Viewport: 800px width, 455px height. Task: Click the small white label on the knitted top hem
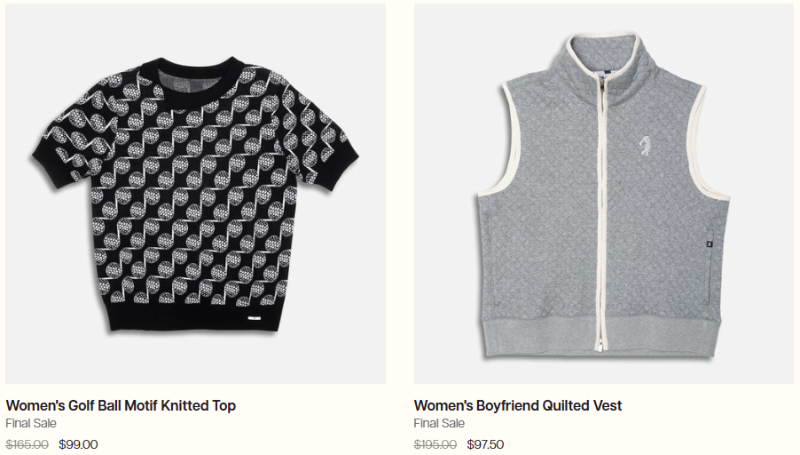tap(254, 319)
